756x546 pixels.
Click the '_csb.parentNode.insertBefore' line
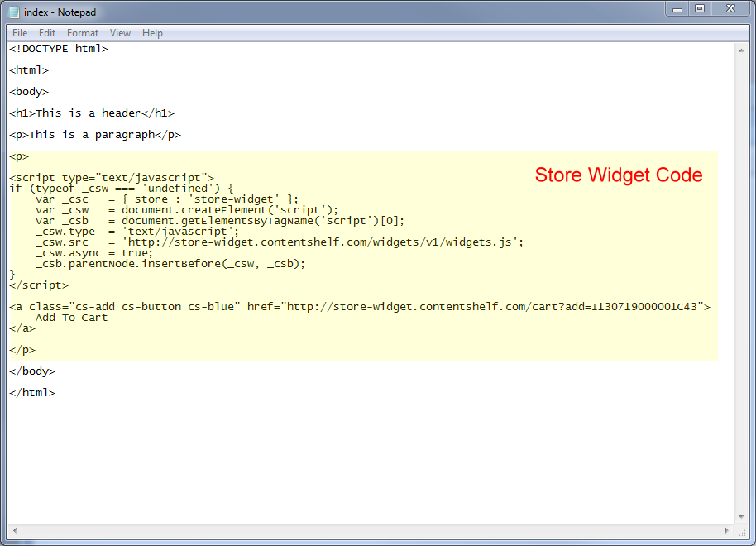[170, 264]
